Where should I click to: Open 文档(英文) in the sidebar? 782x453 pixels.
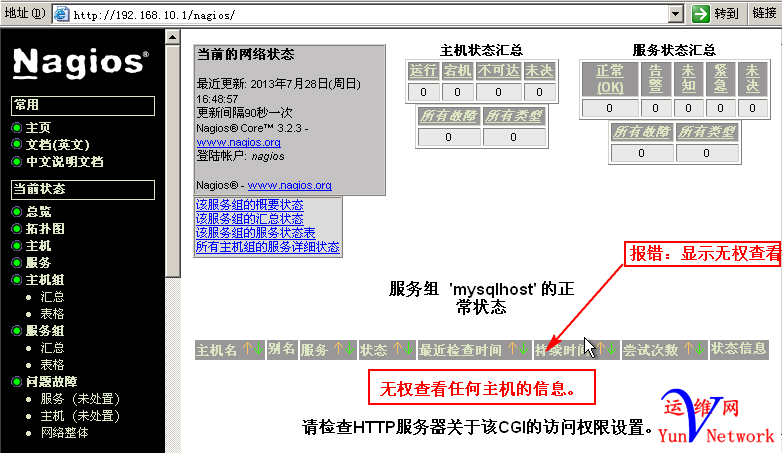(58, 145)
